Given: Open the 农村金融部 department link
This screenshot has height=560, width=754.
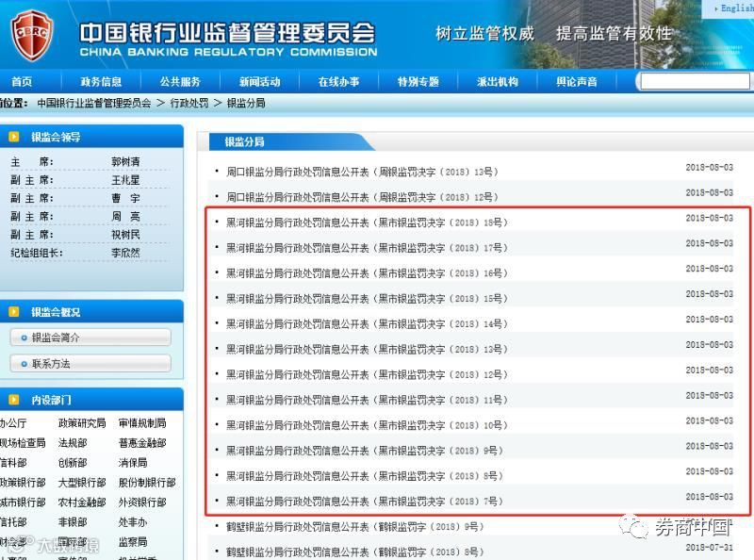Looking at the screenshot, I should click(x=82, y=502).
